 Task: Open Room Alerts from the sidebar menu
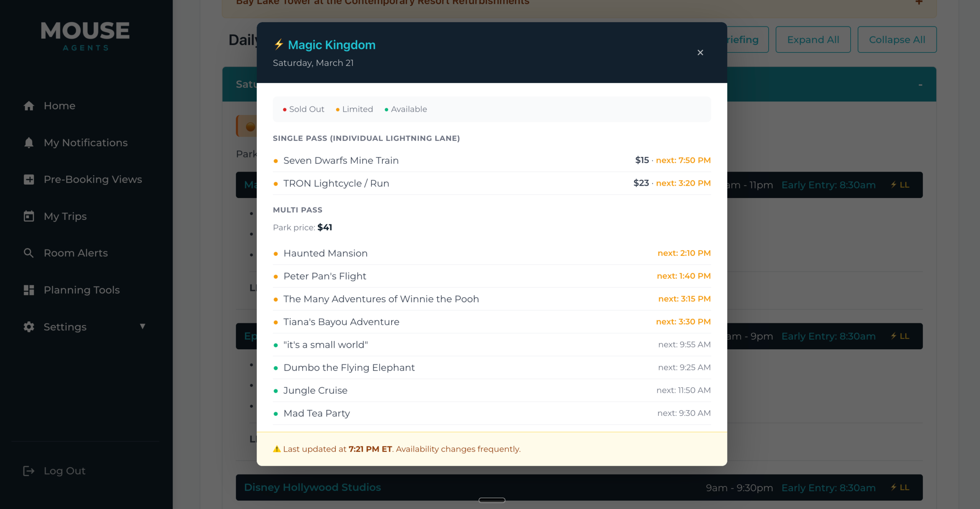(75, 253)
